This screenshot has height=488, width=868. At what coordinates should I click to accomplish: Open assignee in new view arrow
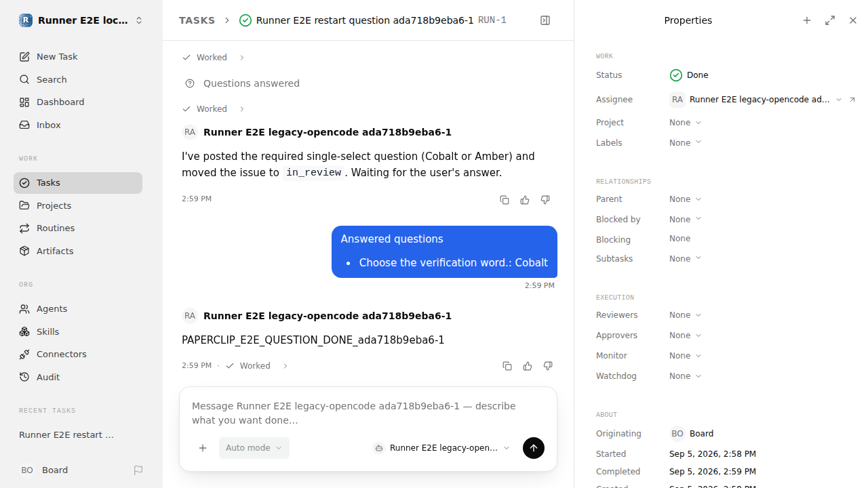[x=852, y=100]
